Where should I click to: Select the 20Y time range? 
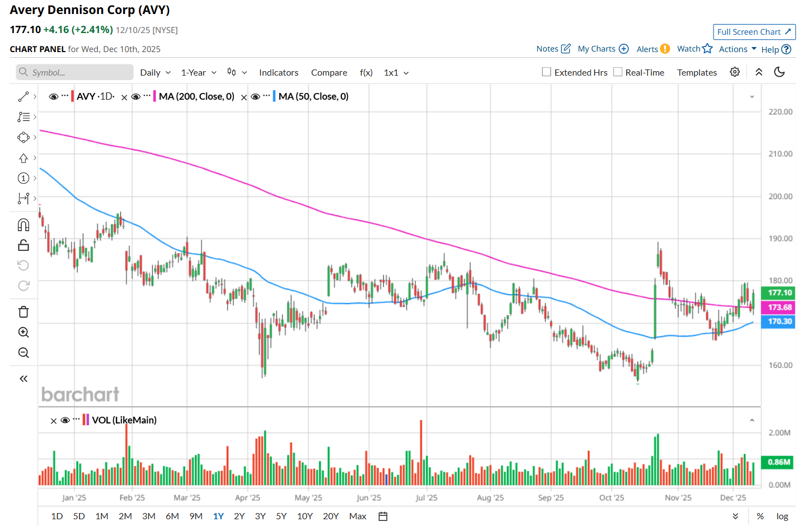(x=331, y=516)
